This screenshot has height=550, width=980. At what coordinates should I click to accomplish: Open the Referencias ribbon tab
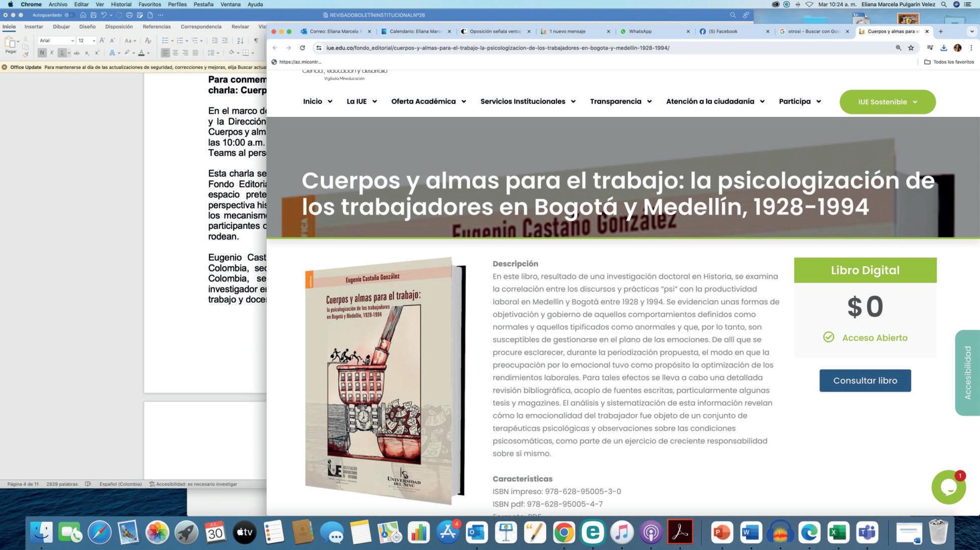pos(156,27)
